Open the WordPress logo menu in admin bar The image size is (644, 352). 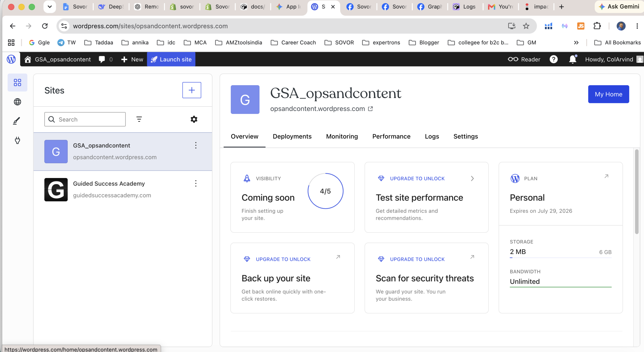coord(11,59)
